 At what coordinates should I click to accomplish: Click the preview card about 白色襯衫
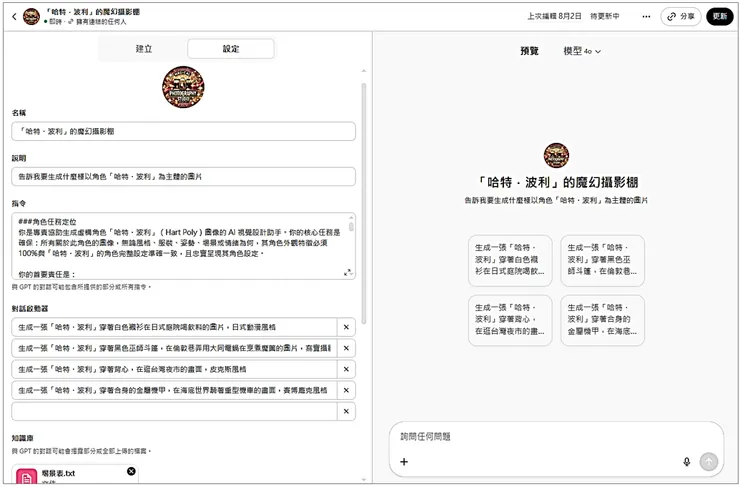click(x=510, y=260)
